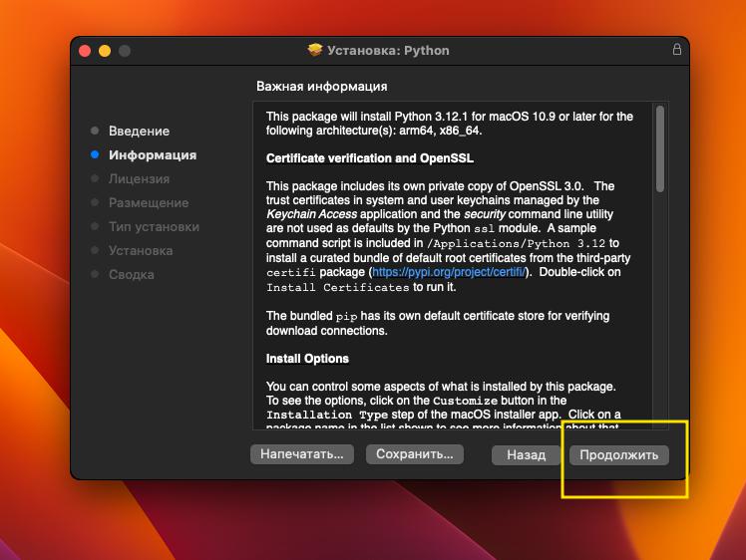Viewport: 746px width, 560px height.
Task: Click the Certificate verification and OpenSSL heading
Action: tap(370, 158)
